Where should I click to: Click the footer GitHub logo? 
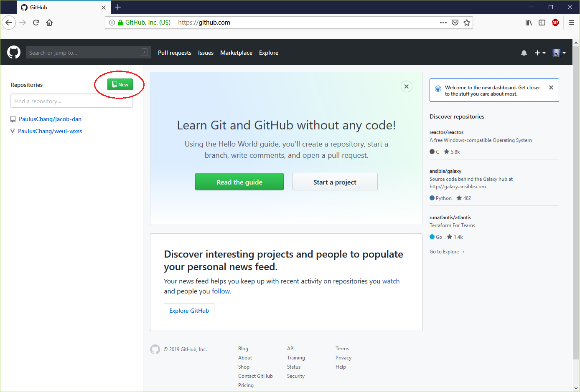point(155,349)
